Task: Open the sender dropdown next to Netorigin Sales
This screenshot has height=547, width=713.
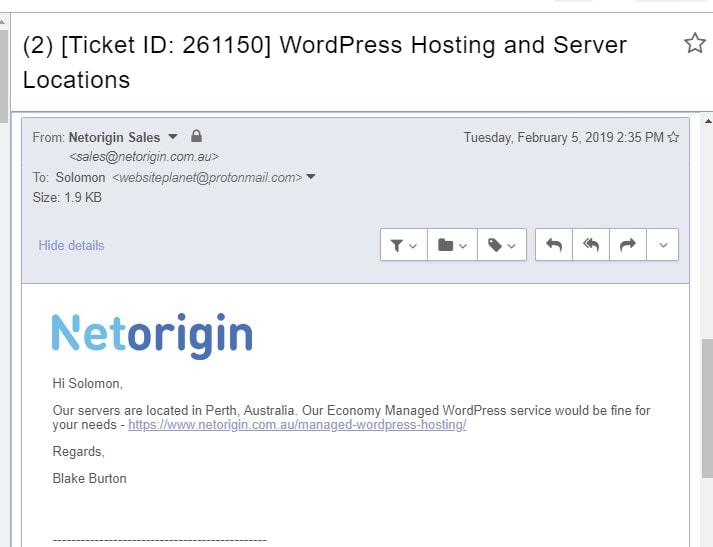Action: pos(173,136)
